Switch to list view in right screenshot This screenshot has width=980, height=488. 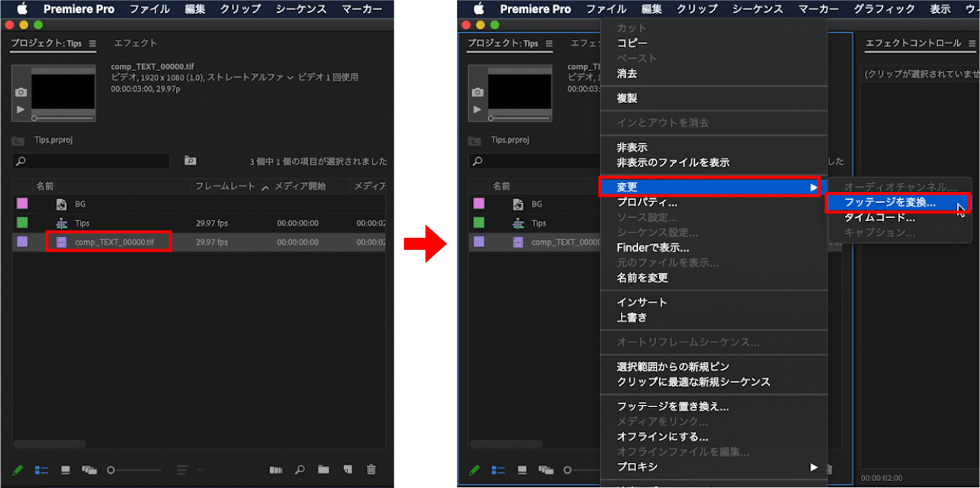[498, 470]
